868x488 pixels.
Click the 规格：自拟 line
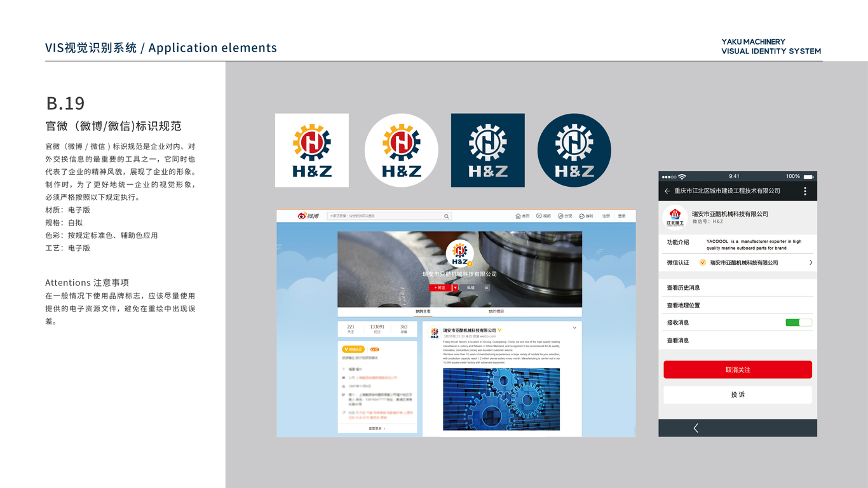64,222
